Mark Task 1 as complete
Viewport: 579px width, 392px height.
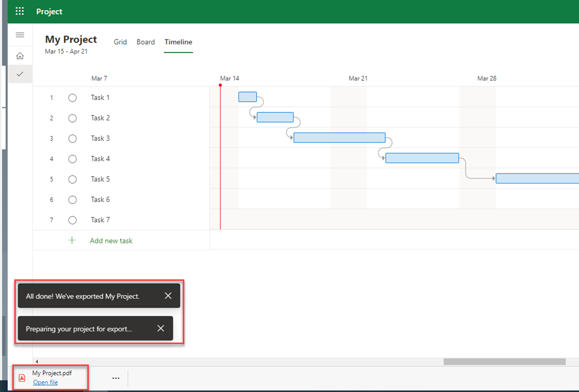point(72,98)
